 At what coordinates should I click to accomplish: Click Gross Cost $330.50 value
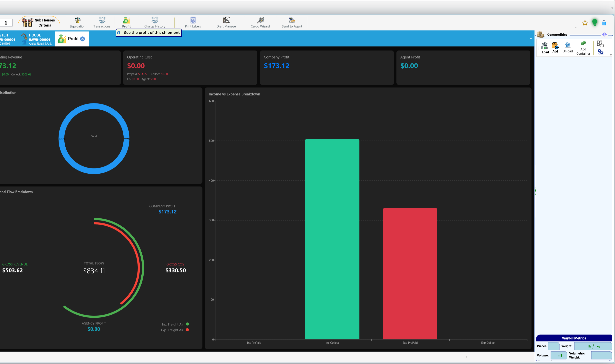point(175,270)
